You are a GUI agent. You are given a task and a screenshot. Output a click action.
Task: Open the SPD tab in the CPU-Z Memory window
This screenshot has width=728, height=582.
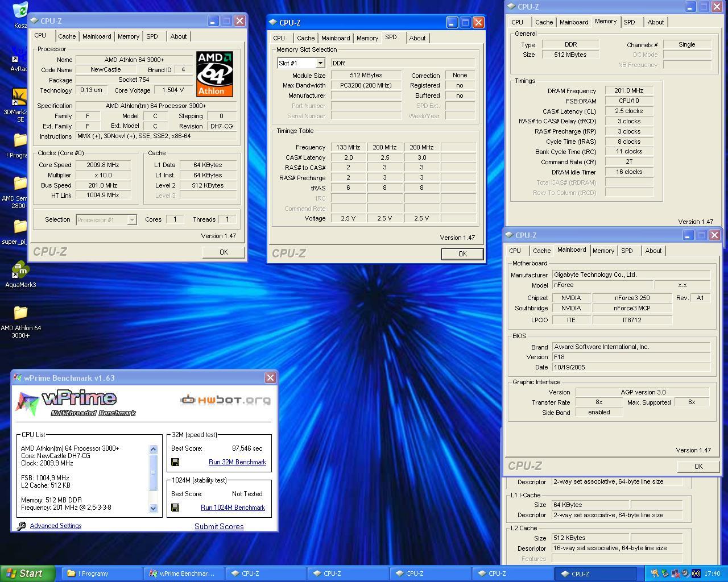(x=629, y=22)
